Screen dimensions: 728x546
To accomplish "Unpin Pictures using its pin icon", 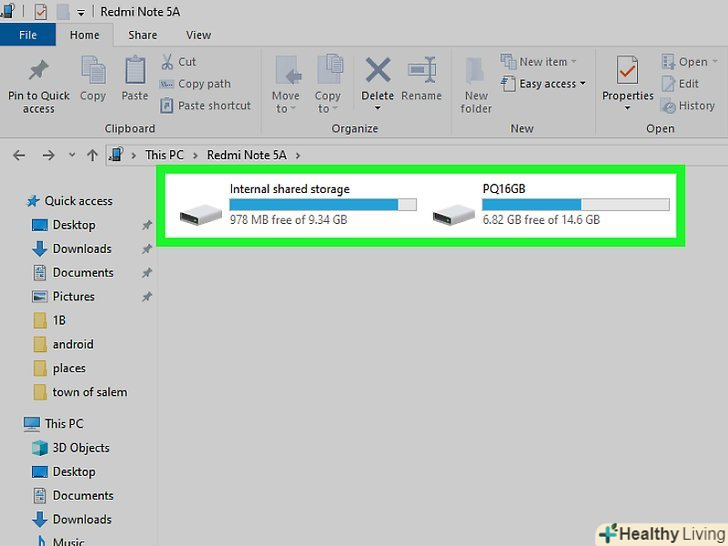I will click(x=147, y=297).
